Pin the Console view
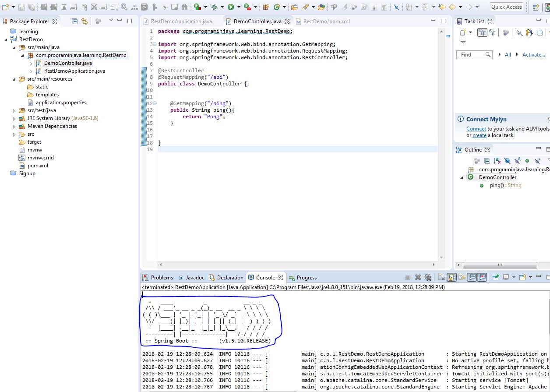 [496, 277]
